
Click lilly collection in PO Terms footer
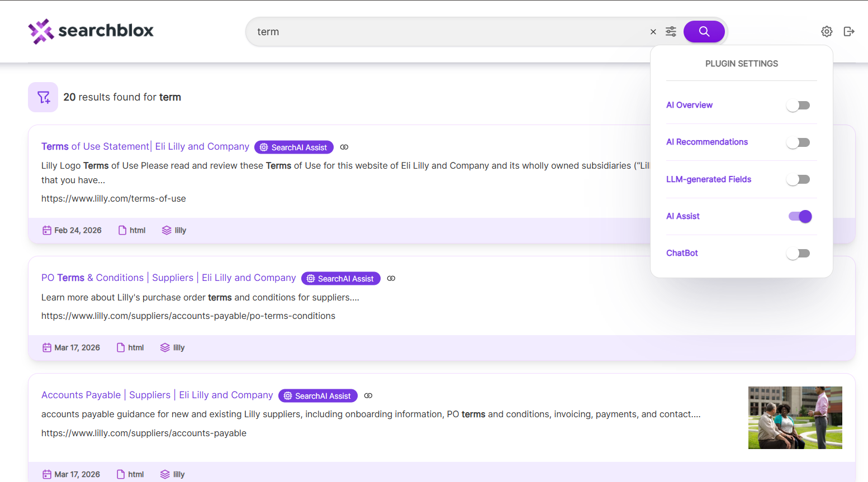coord(179,347)
